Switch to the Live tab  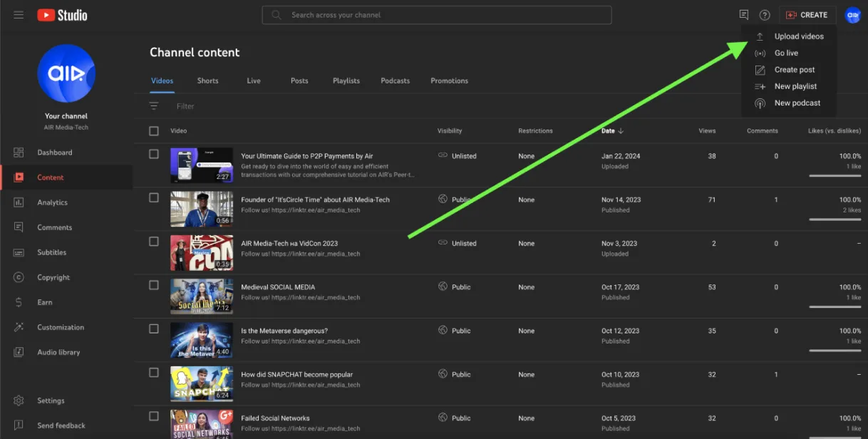coord(254,81)
